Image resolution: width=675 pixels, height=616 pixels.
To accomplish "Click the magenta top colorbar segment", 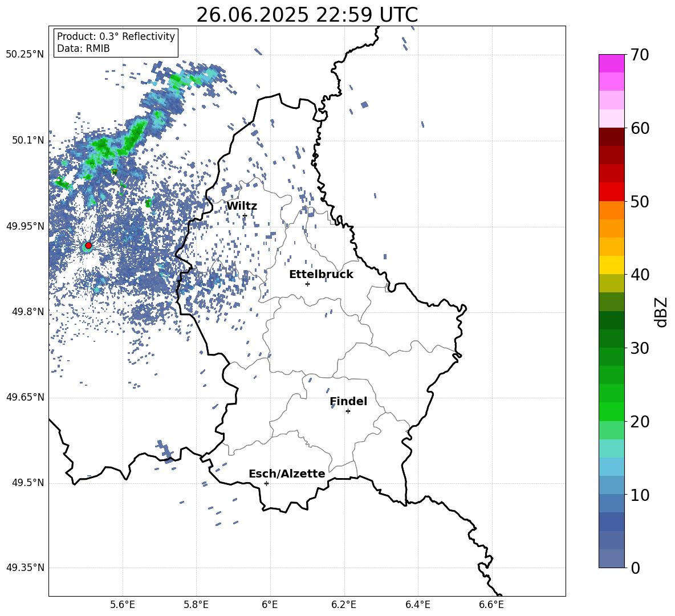I will (611, 64).
